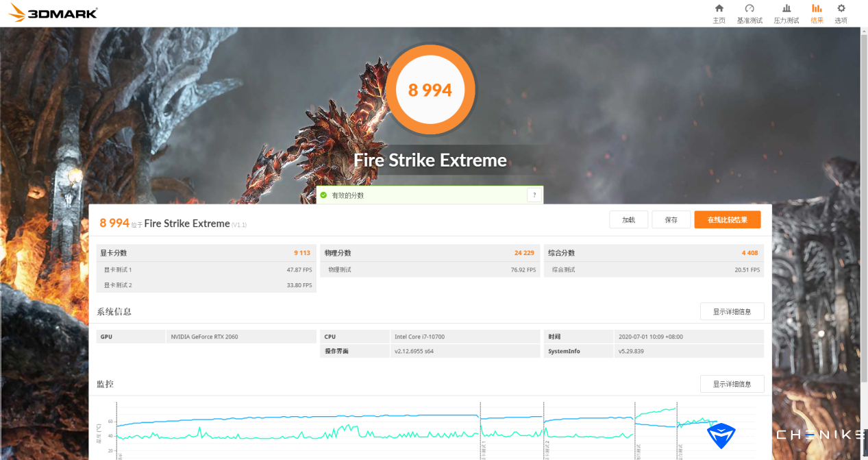Image resolution: width=868 pixels, height=460 pixels.
Task: Open the 主页 home tab
Action: [x=719, y=14]
